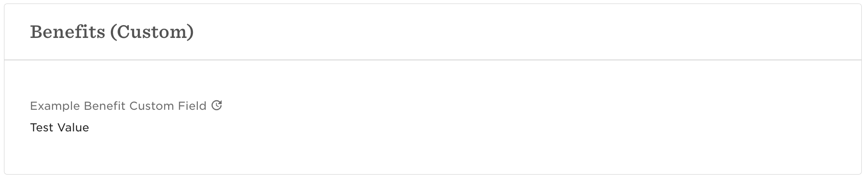Click the field history icon

pyautogui.click(x=216, y=105)
